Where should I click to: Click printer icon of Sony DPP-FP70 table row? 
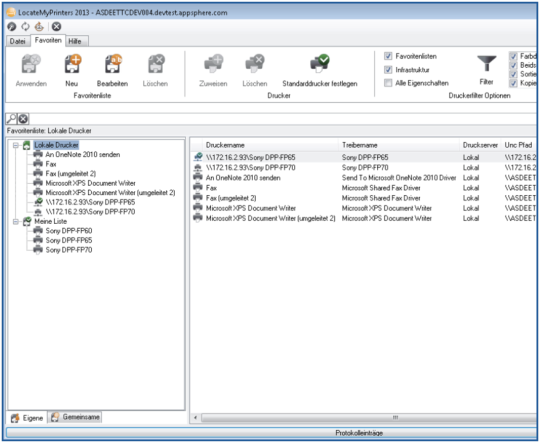tap(198, 168)
